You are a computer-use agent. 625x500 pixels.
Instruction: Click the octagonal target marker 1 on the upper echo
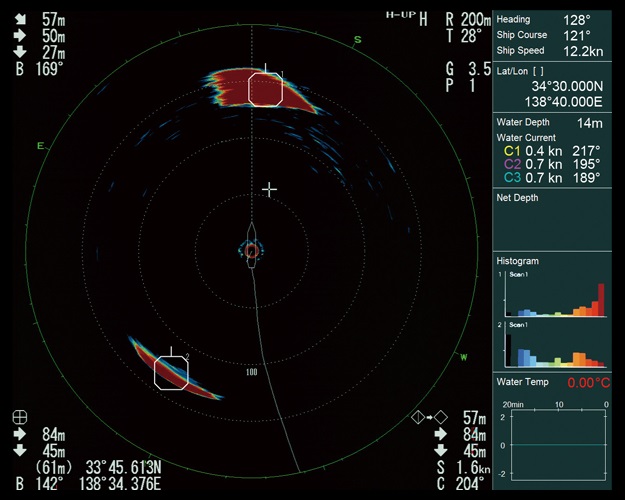coord(265,88)
